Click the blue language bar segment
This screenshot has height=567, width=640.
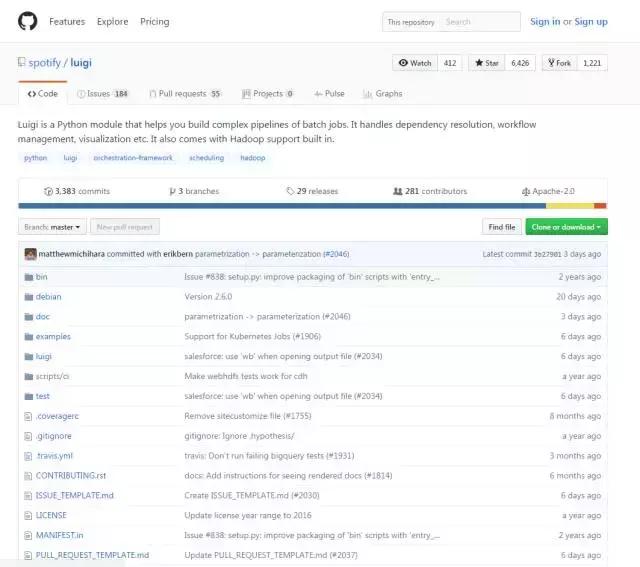pyautogui.click(x=282, y=206)
